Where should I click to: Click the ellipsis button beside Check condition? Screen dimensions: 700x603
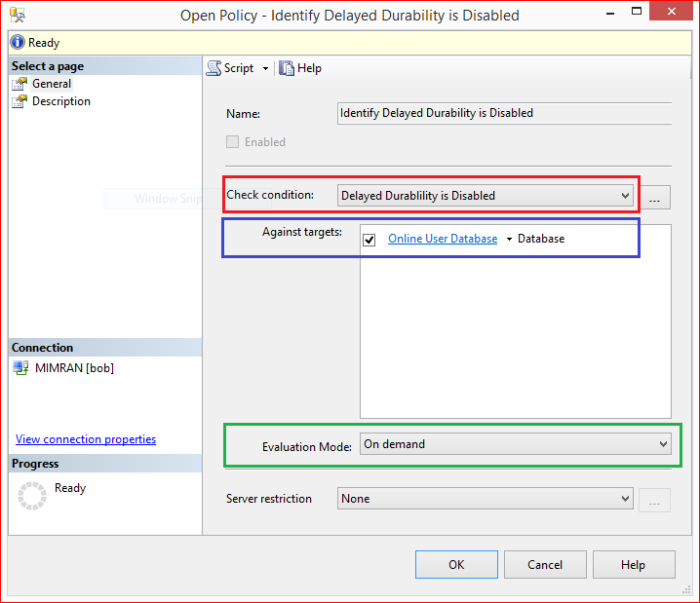pyautogui.click(x=654, y=197)
